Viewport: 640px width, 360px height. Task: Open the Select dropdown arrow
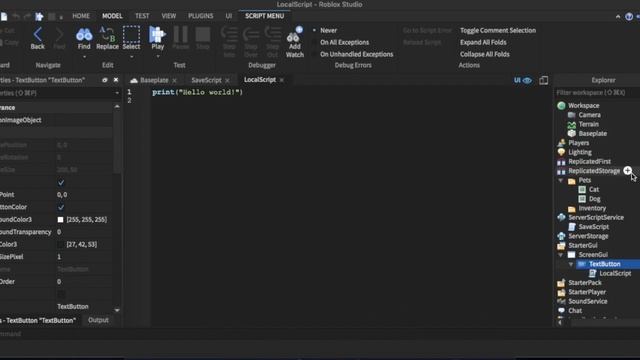click(x=131, y=57)
